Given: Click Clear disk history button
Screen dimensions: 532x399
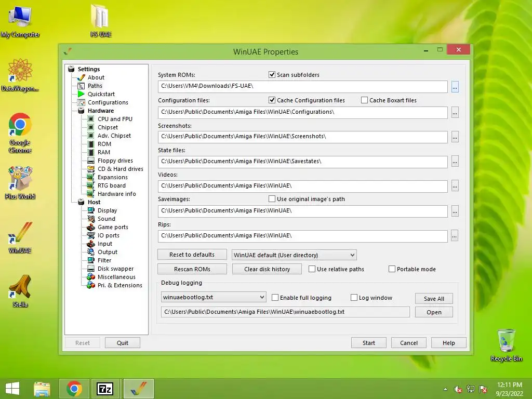Looking at the screenshot, I should pyautogui.click(x=267, y=269).
